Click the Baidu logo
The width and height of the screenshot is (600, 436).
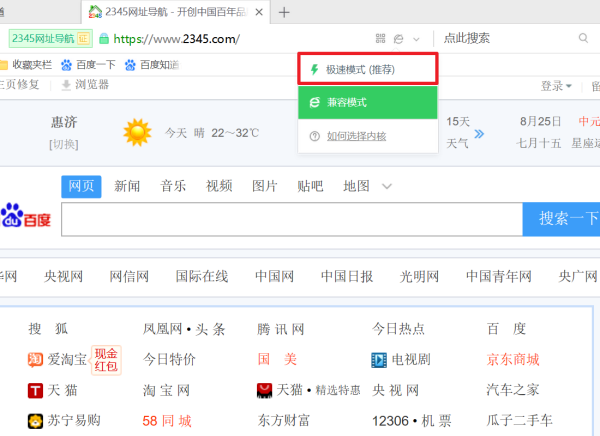point(26,216)
